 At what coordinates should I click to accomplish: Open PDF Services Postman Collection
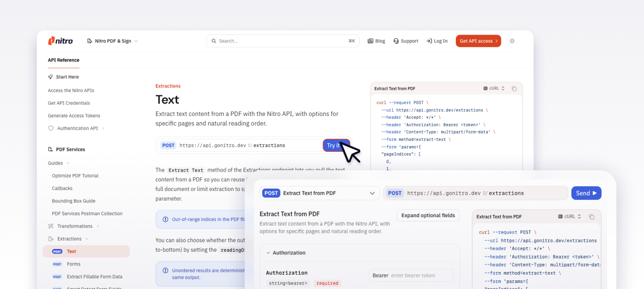(87, 214)
